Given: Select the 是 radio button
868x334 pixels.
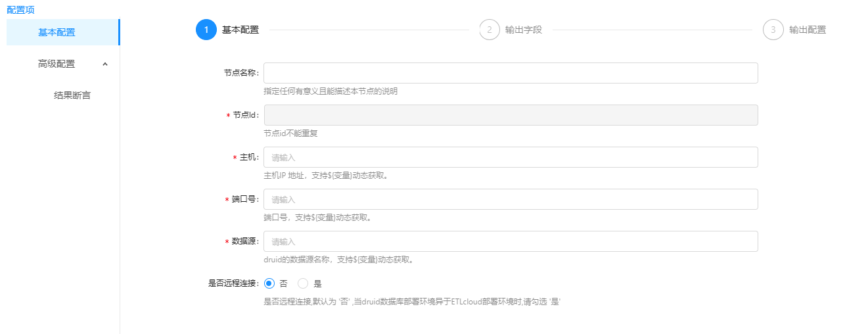Looking at the screenshot, I should (x=303, y=283).
